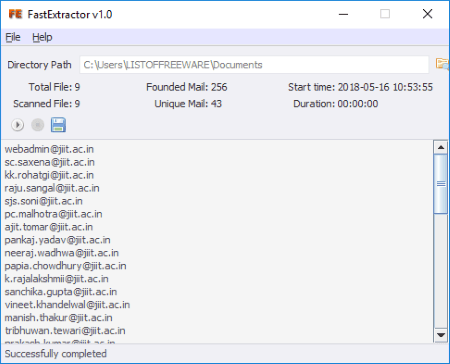Select neeraj.wadhwa@jiit.ac.in entry
The image size is (450, 364).
tap(62, 253)
